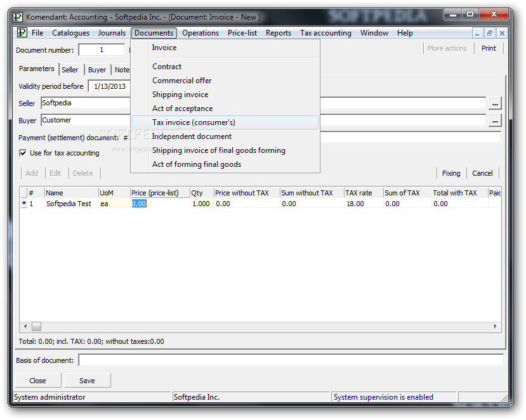Click the Cancel button

pos(482,173)
